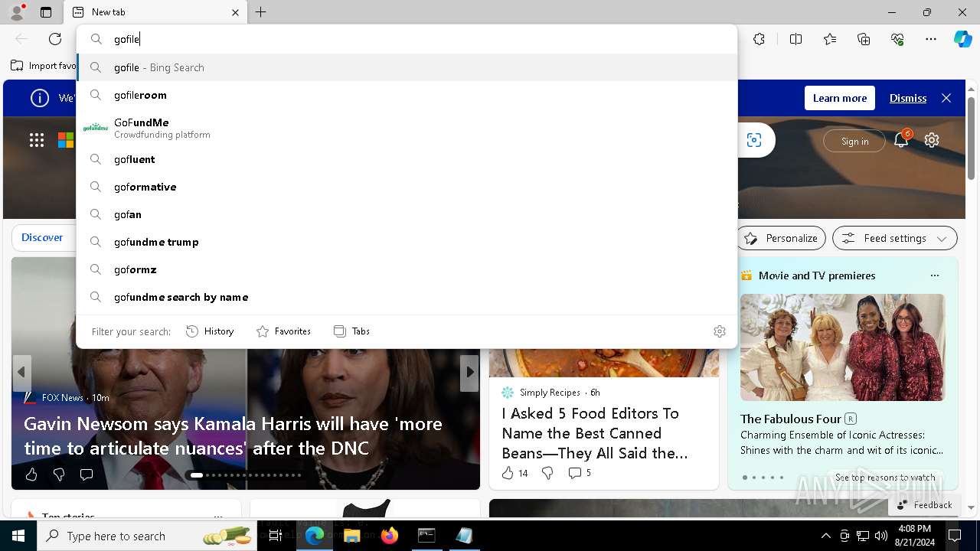Dislike the Gavin Newsom article
The image size is (980, 551).
[59, 474]
